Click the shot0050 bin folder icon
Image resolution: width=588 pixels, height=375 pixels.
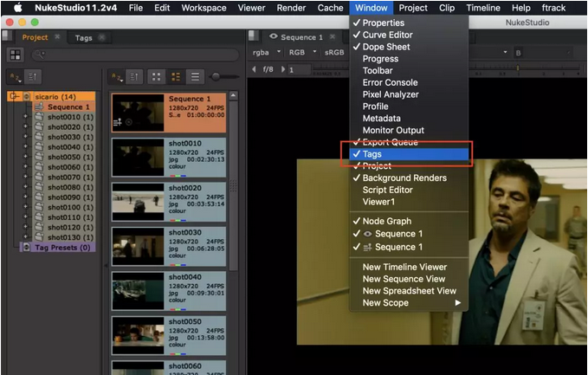pos(39,157)
